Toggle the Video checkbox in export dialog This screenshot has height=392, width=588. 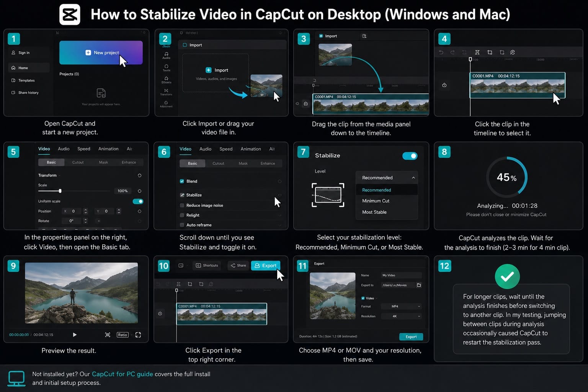tap(363, 298)
